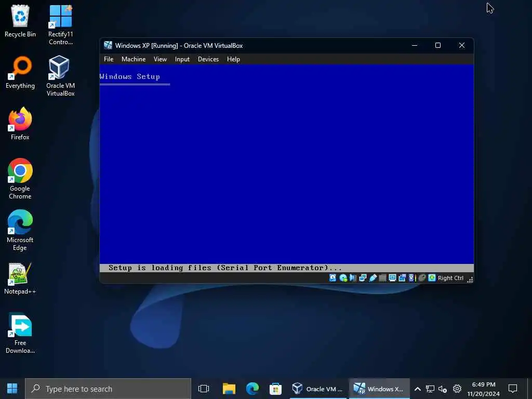Select the Recycle Bin desktop icon
The height and width of the screenshot is (399, 532).
point(20,21)
